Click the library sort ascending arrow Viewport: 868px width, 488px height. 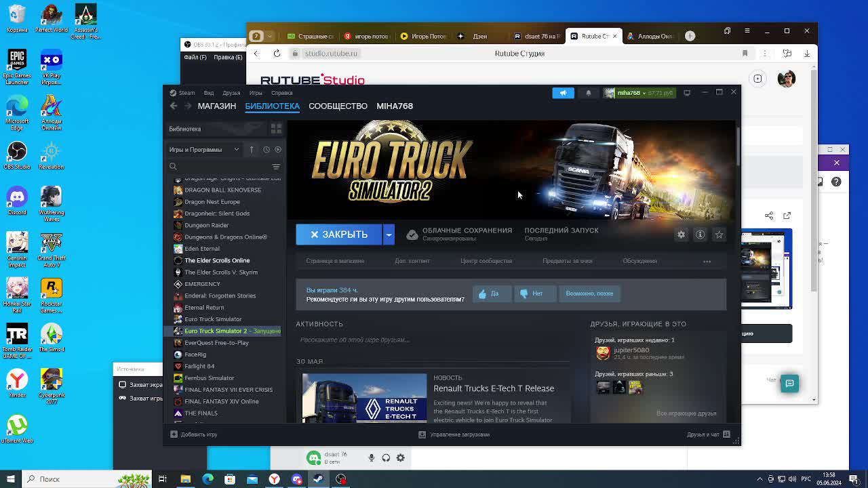tap(252, 150)
